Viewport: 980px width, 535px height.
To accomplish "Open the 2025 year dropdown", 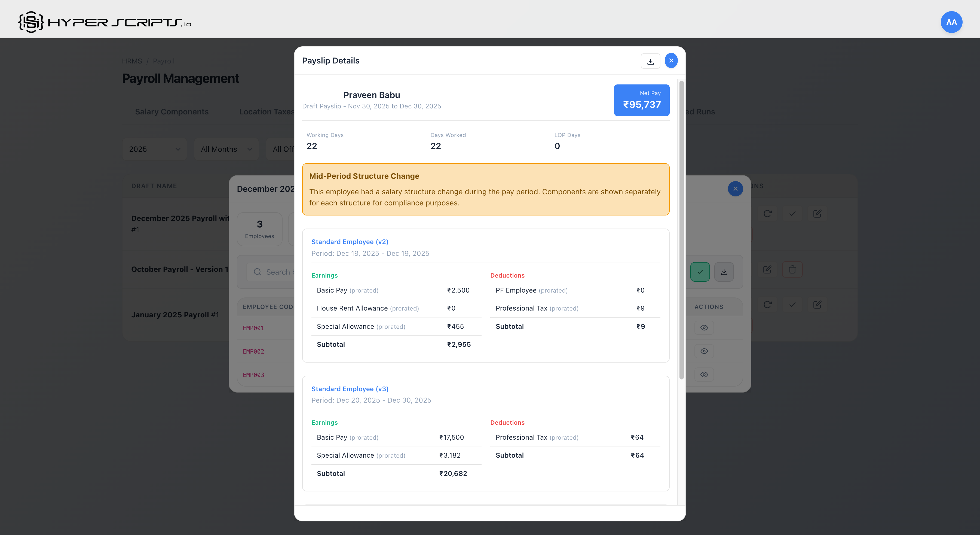I will (154, 149).
